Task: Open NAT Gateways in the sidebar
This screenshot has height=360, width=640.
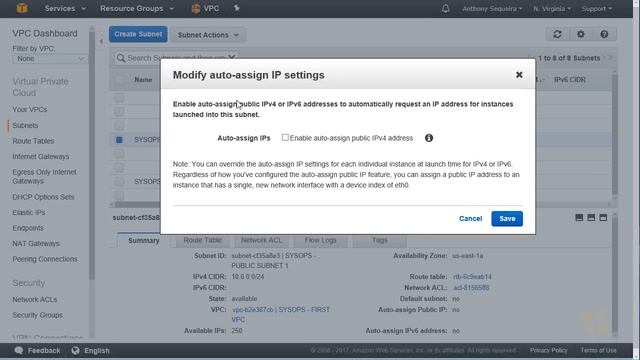Action: point(36,243)
